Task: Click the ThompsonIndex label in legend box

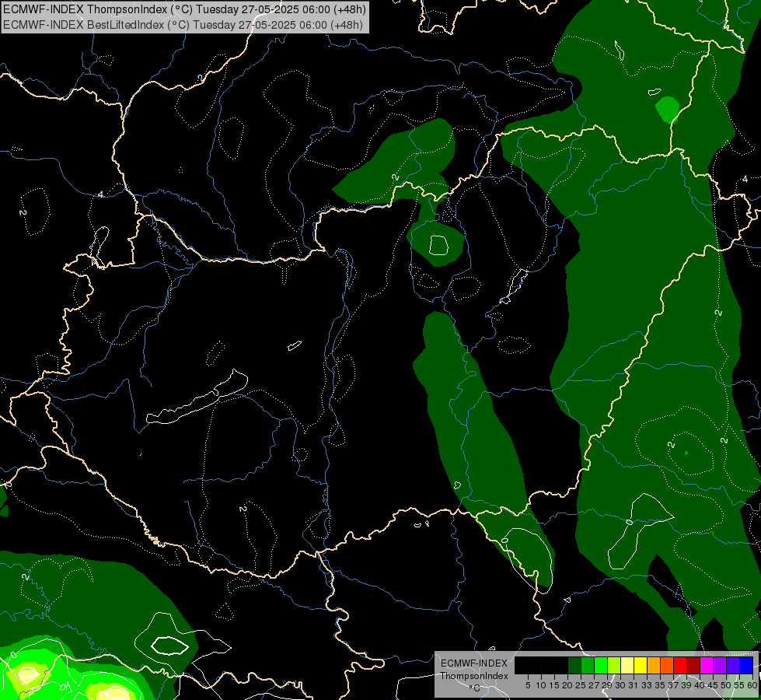Action: 473,676
